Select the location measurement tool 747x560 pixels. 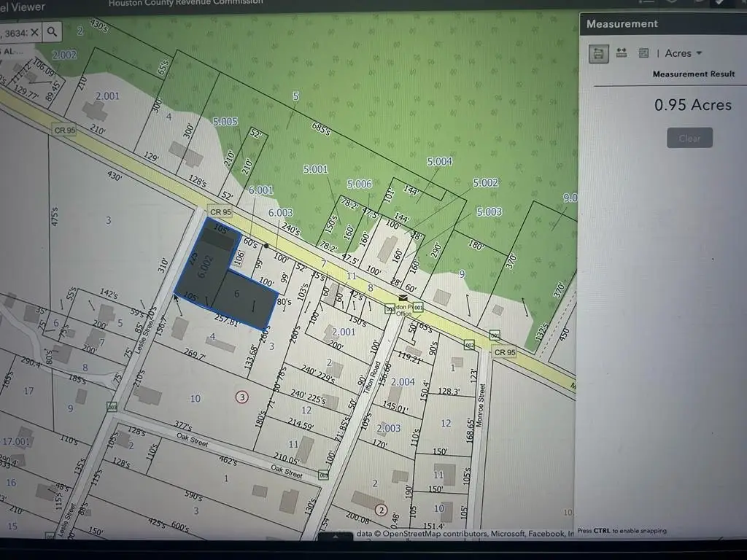(x=643, y=53)
